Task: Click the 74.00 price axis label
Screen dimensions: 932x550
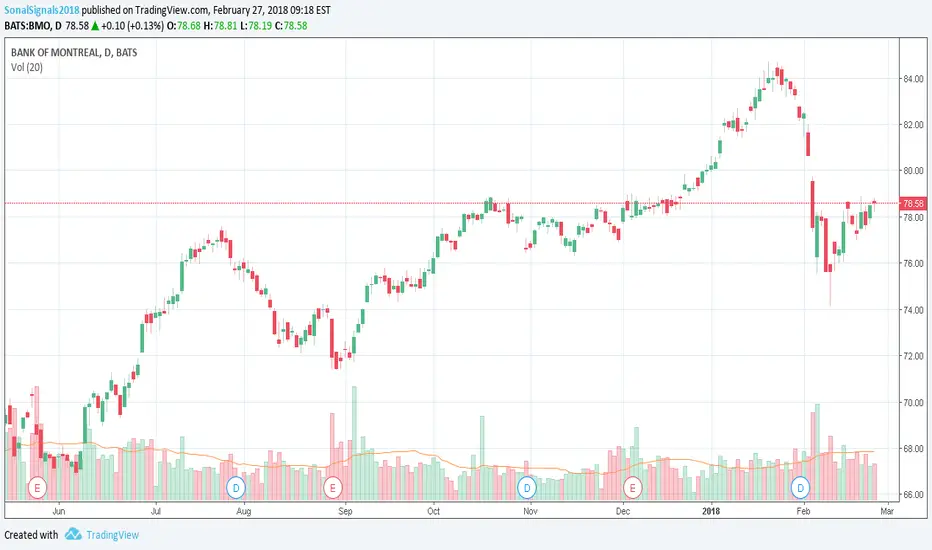Action: [x=913, y=310]
